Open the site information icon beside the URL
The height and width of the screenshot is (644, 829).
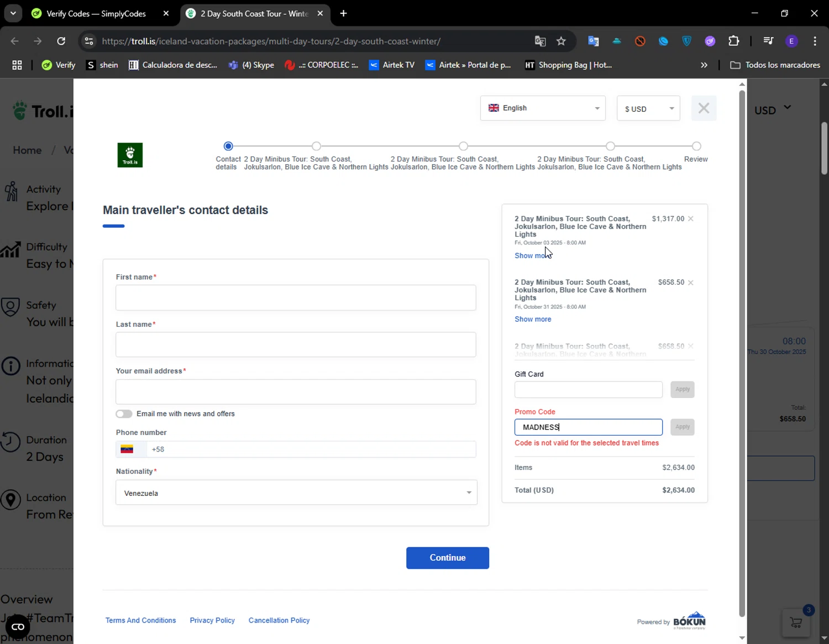[x=89, y=41]
